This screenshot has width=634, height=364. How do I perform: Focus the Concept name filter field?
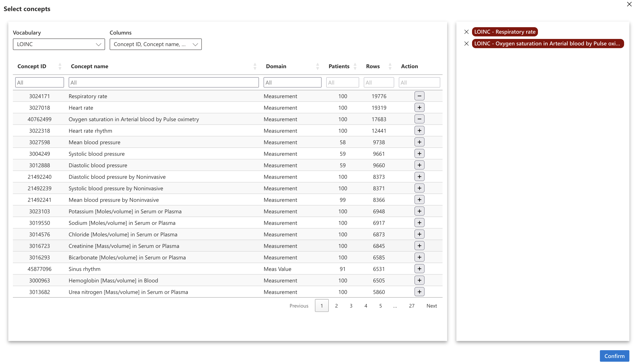(164, 82)
